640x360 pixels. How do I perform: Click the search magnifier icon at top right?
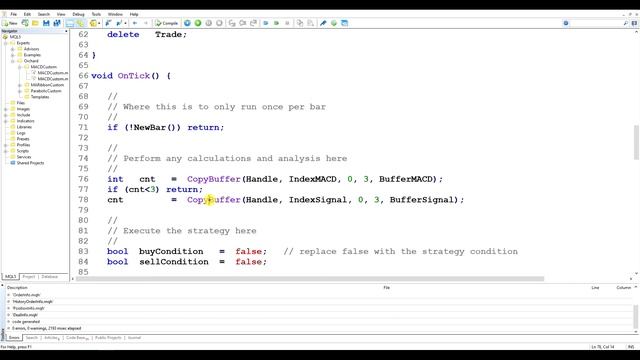point(625,23)
